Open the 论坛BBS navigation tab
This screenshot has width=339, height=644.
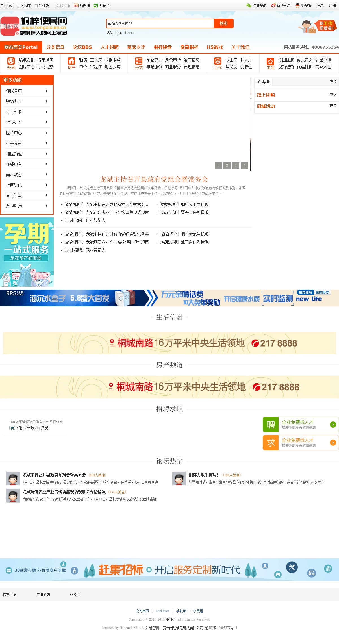pyautogui.click(x=82, y=47)
